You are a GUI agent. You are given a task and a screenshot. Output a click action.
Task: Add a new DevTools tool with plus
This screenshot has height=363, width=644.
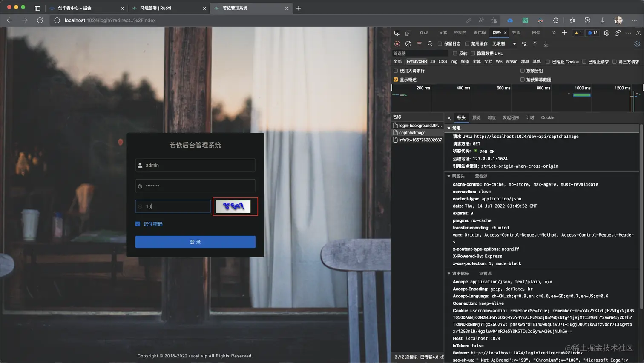564,33
